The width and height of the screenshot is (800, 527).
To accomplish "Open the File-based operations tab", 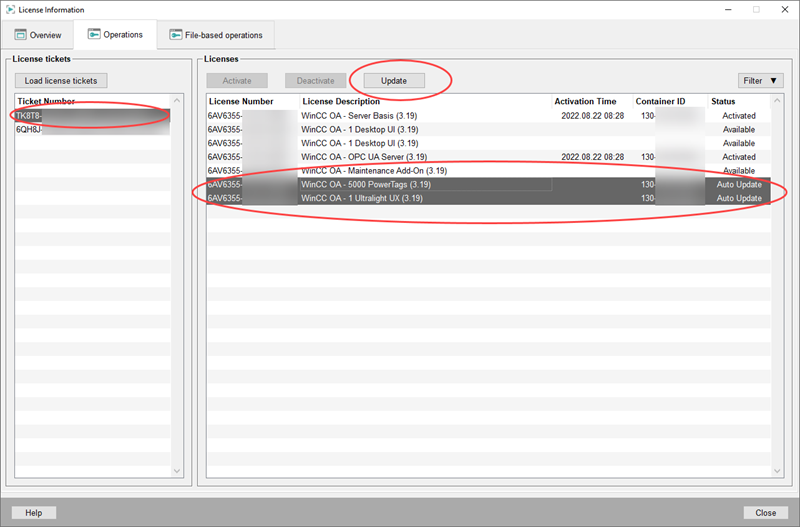I will pos(216,35).
